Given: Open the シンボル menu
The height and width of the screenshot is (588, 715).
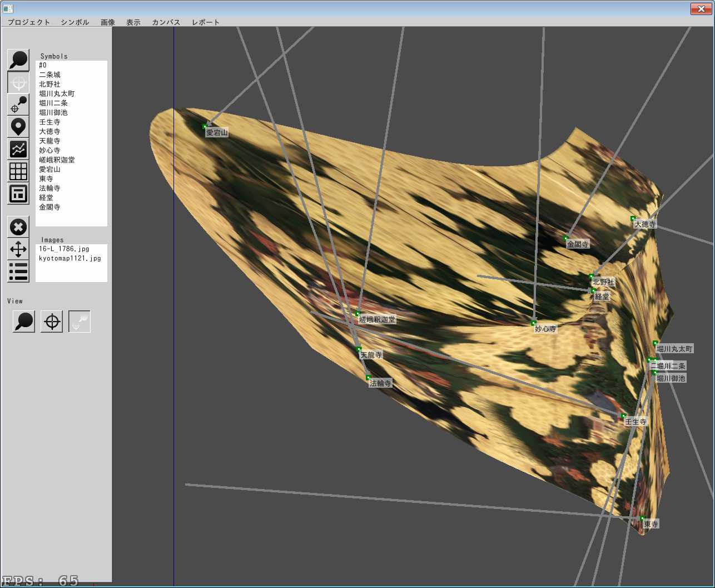Looking at the screenshot, I should click(x=75, y=22).
